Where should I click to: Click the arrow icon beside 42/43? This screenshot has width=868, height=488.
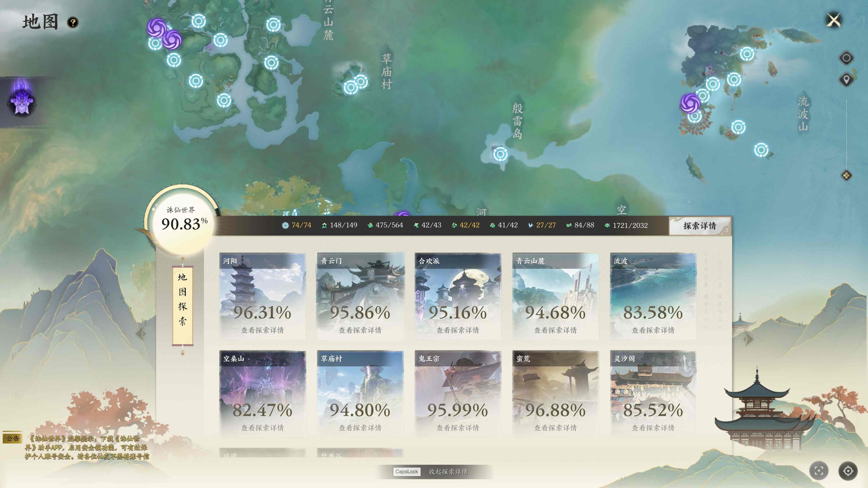pyautogui.click(x=416, y=225)
